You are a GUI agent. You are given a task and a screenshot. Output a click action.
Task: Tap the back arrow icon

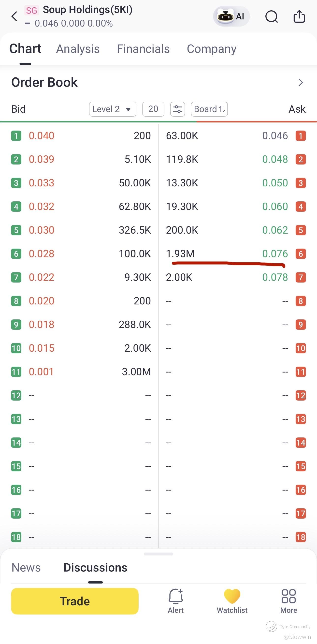(x=14, y=16)
